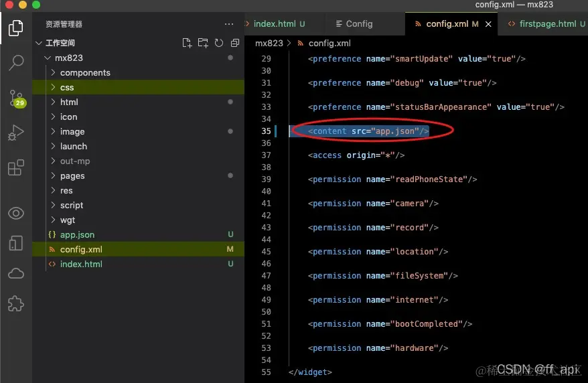Image resolution: width=588 pixels, height=383 pixels.
Task: Click the readPhoneState permission line
Action: (392, 179)
